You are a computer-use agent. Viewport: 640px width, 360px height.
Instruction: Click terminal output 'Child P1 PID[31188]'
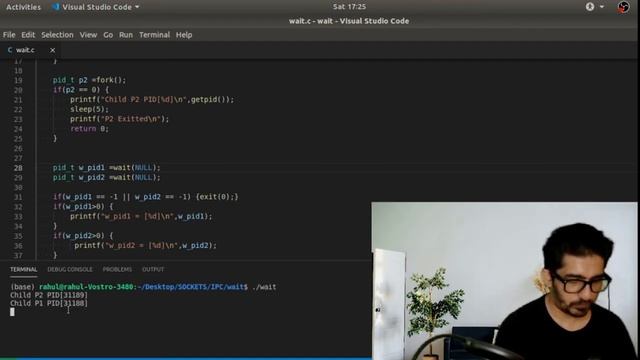pos(49,303)
